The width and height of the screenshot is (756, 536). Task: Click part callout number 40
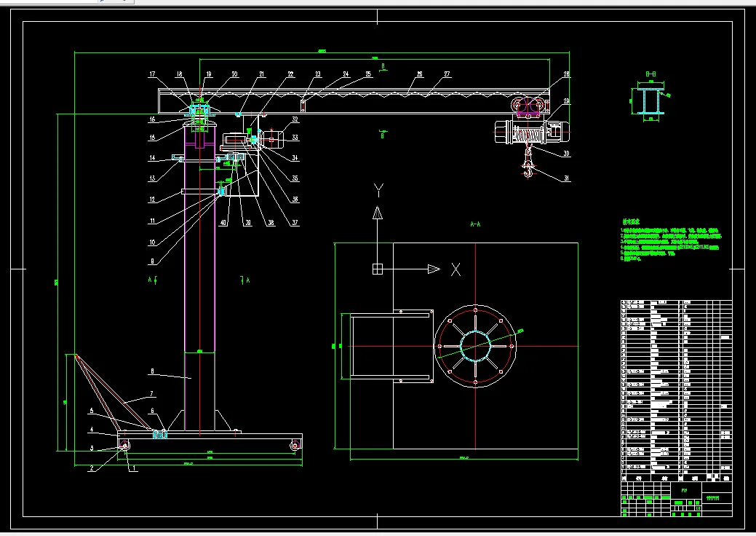223,223
